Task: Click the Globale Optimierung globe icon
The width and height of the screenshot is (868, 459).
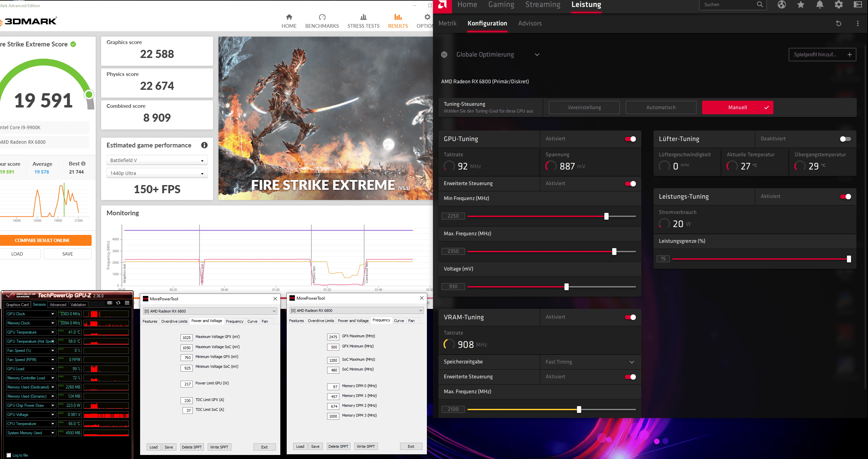Action: pyautogui.click(x=444, y=55)
